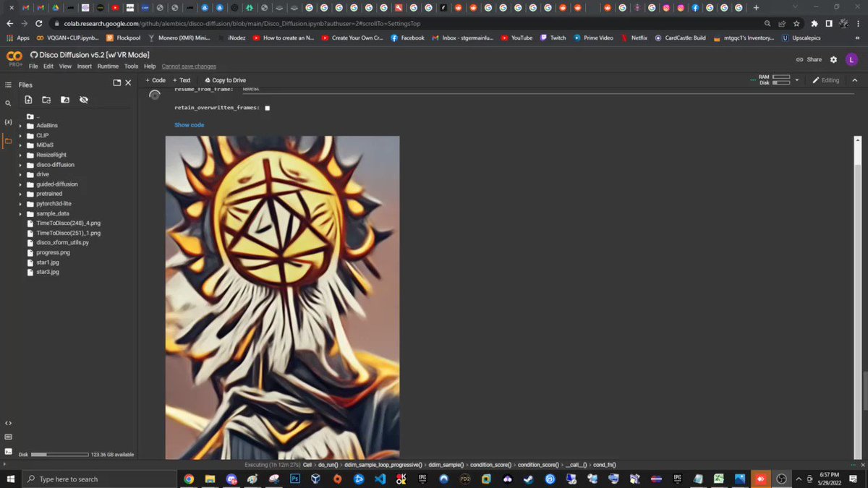The width and height of the screenshot is (868, 488).
Task: Open the variables {x} panel
Action: pyautogui.click(x=8, y=122)
